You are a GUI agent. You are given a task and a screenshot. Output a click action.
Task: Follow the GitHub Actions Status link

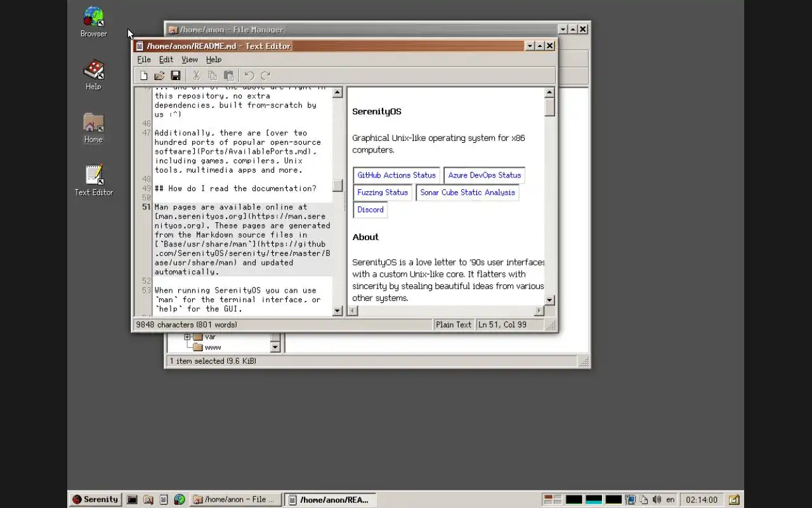[x=396, y=175]
